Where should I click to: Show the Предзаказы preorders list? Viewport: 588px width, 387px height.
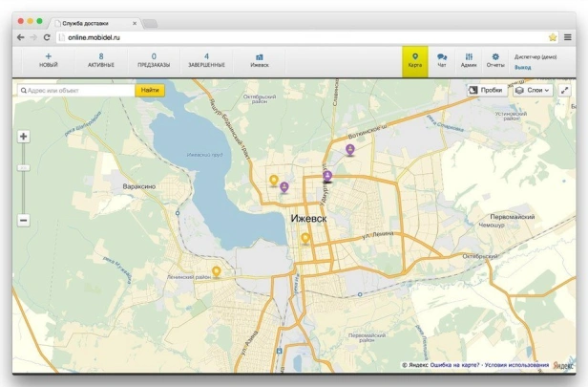click(x=154, y=60)
